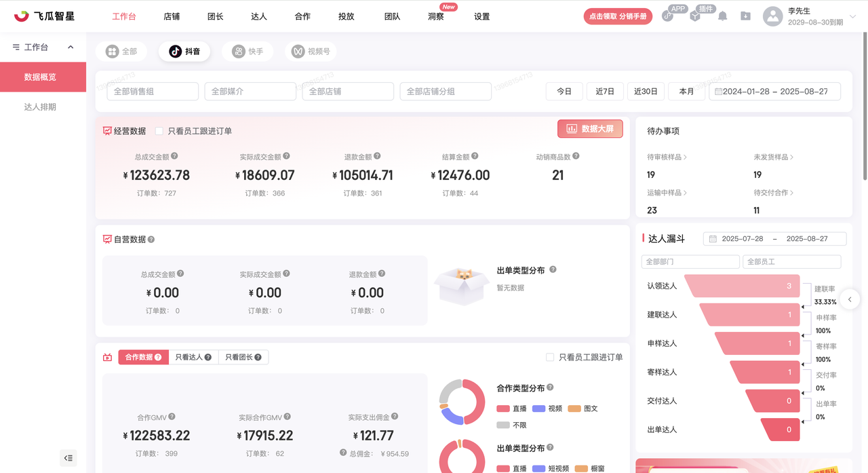Click the sidebar collapse icon at bottom
The width and height of the screenshot is (868, 473).
pyautogui.click(x=68, y=458)
